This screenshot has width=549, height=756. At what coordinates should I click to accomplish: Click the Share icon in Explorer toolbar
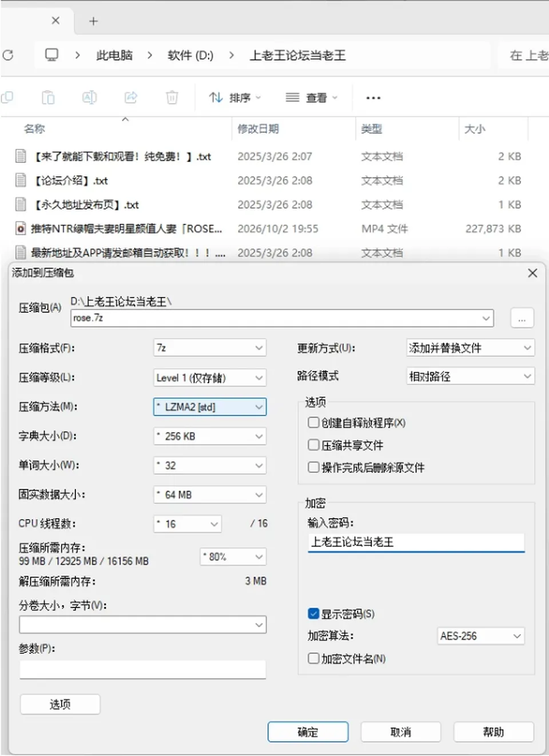[131, 98]
